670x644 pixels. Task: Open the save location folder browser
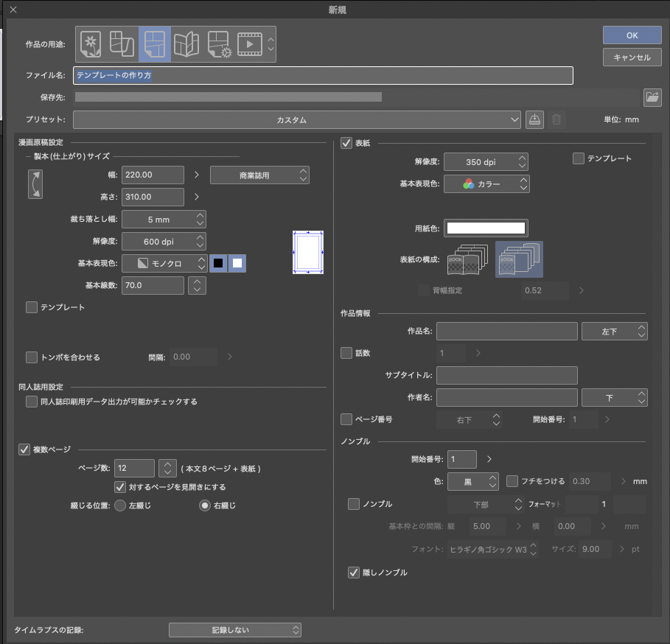pos(652,97)
